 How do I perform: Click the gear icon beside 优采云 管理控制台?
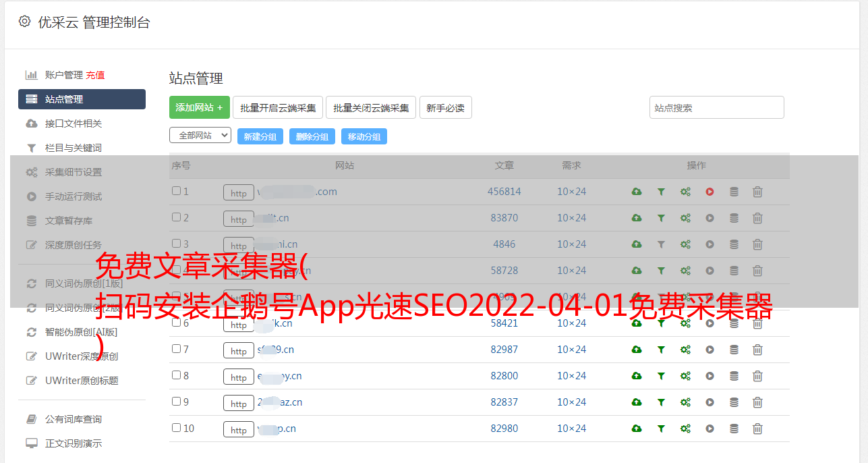click(x=24, y=22)
